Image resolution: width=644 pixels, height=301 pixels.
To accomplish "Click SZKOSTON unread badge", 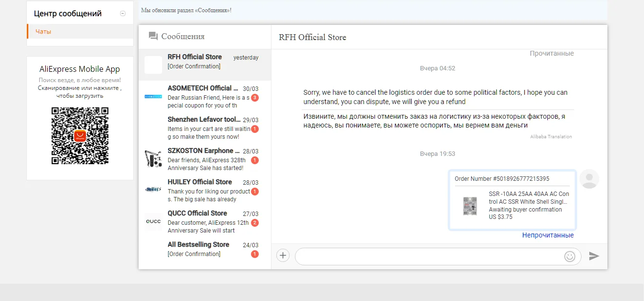I will [255, 160].
